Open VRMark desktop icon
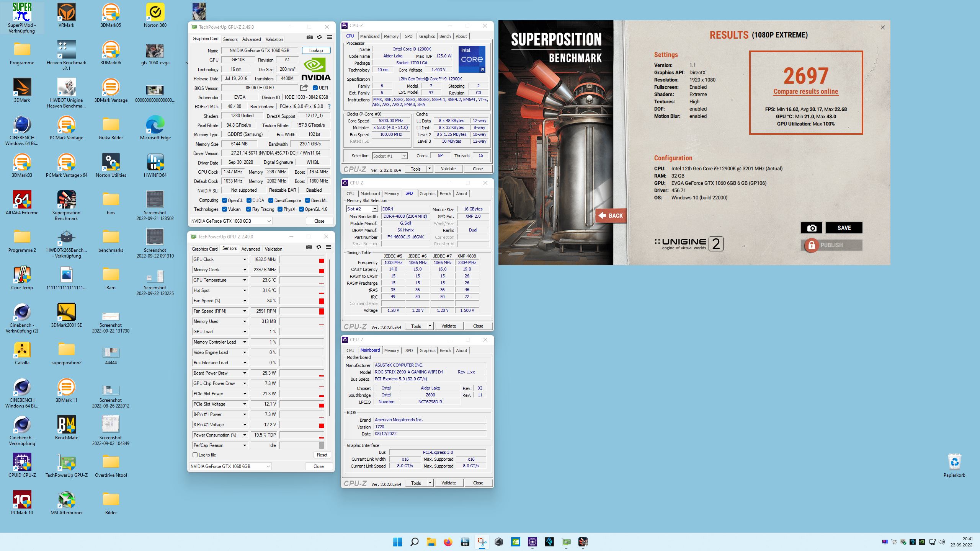The image size is (980, 551). [66, 15]
